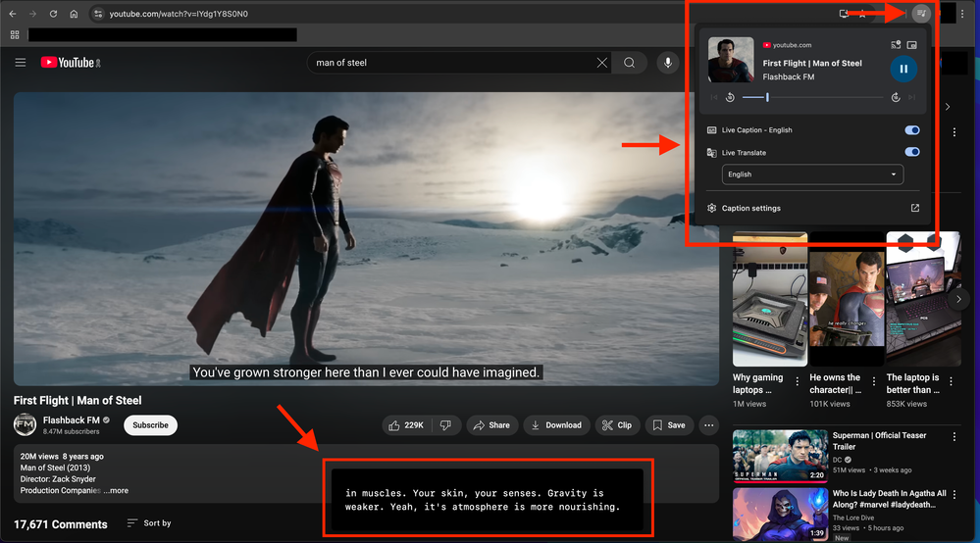Pause playback in the media control popup

tap(903, 69)
